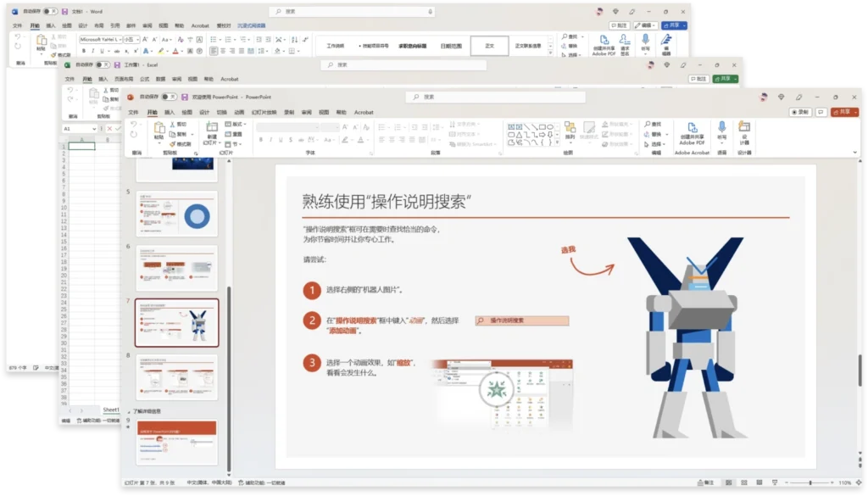Screen dimensions: 868x496
Task: Click the Share button in PowerPoint
Action: [x=844, y=112]
